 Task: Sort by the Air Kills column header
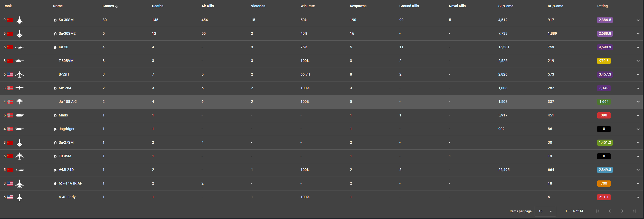[207, 6]
